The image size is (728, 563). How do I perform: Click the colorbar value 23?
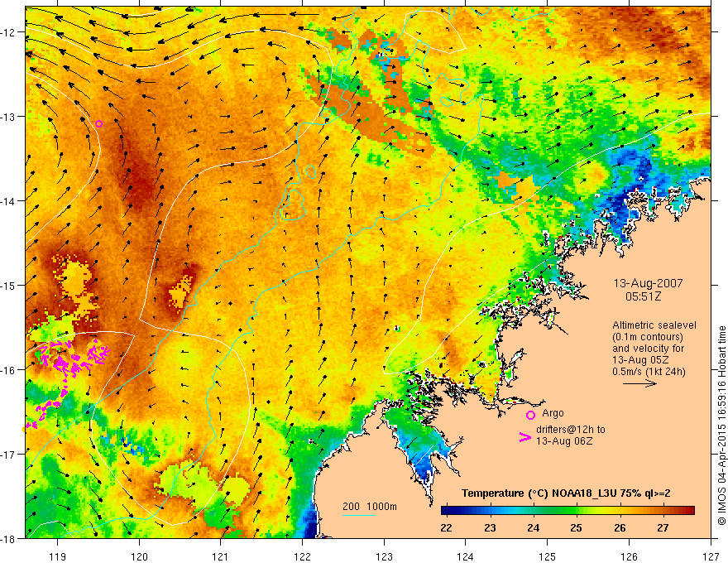pyautogui.click(x=490, y=527)
